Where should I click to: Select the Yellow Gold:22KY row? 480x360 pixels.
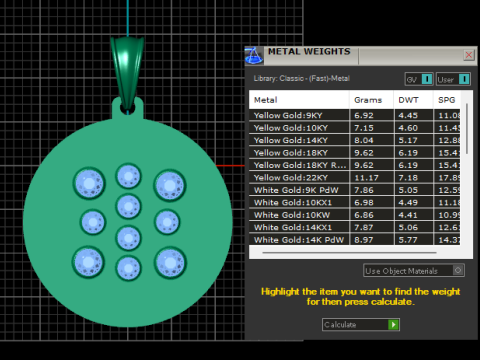tap(355, 178)
